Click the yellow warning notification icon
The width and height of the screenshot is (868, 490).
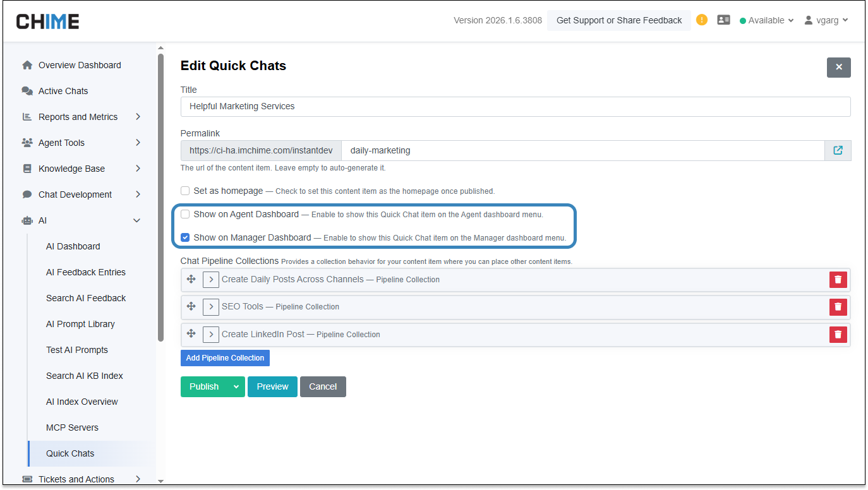click(x=702, y=20)
